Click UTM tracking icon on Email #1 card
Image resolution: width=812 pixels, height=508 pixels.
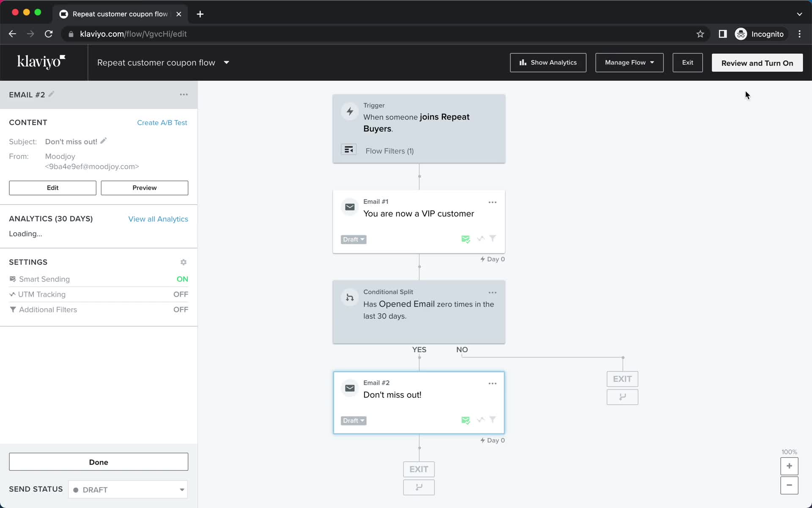pyautogui.click(x=480, y=239)
